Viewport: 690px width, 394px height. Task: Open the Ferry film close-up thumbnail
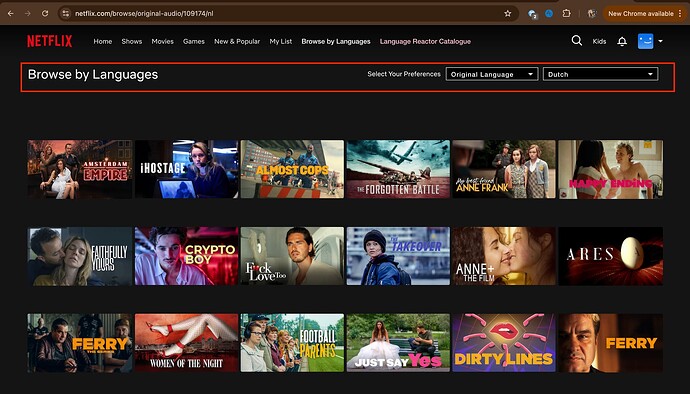click(610, 343)
